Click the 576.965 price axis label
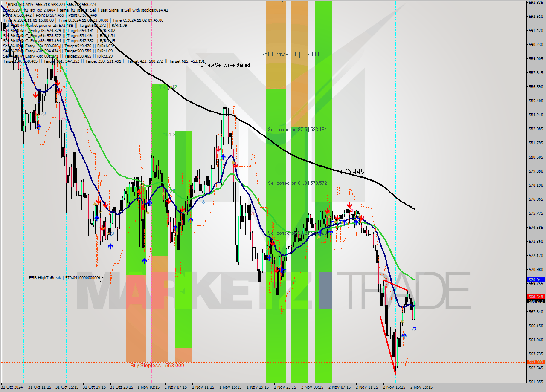This screenshot has height=392, width=546. [536, 199]
